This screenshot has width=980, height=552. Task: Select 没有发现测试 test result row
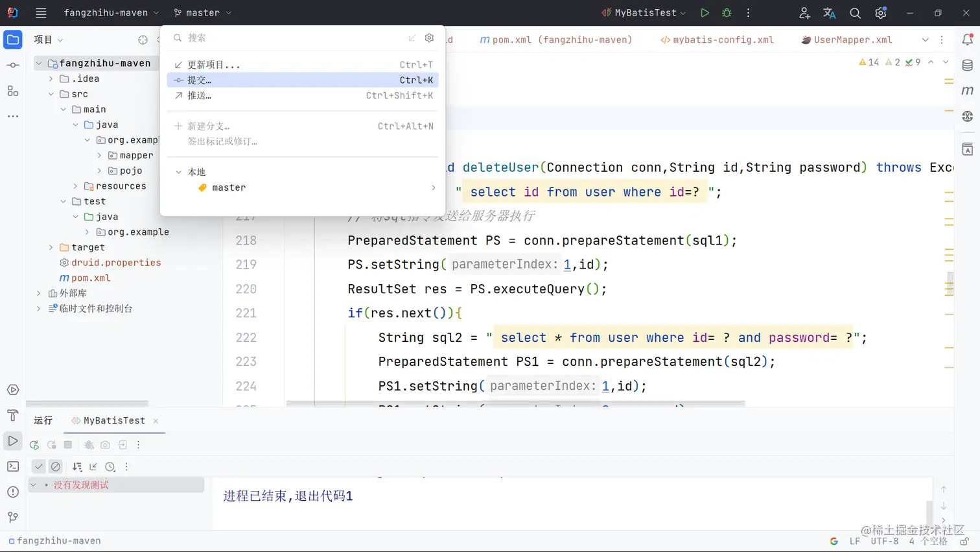pyautogui.click(x=116, y=485)
